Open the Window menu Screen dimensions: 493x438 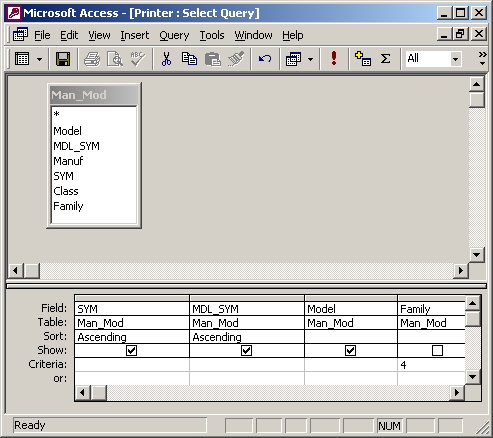pos(253,35)
